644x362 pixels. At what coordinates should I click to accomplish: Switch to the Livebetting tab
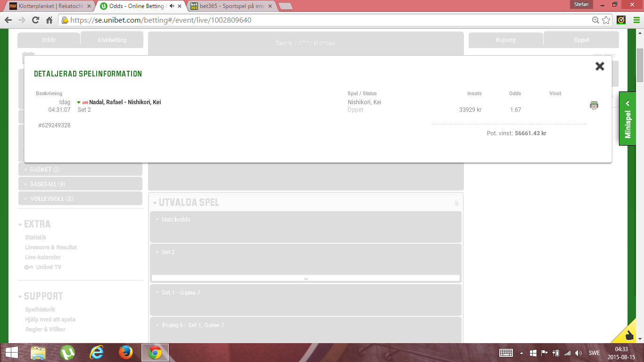tap(112, 40)
